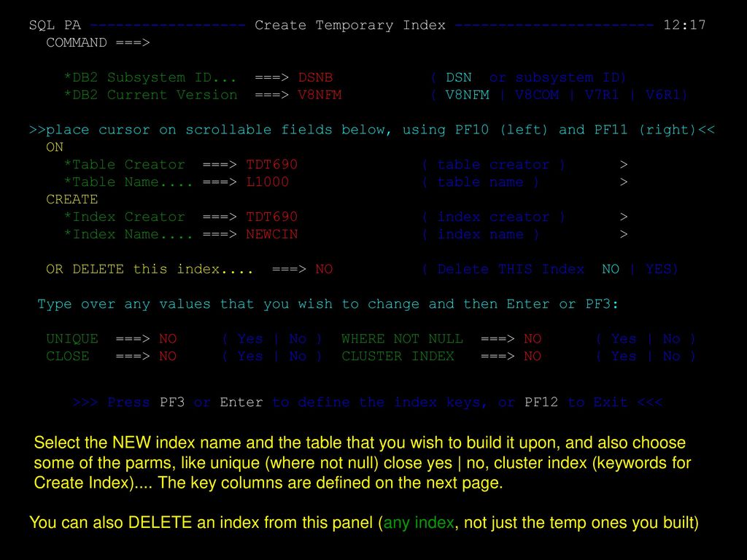Image resolution: width=747 pixels, height=560 pixels.
Task: Click the '*Index Name....' label
Action: coord(128,234)
